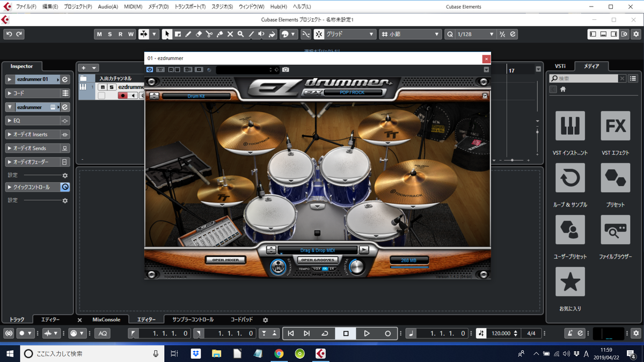644x362 pixels.
Task: Set tempo multiplier to 2X
Action: coord(332,268)
